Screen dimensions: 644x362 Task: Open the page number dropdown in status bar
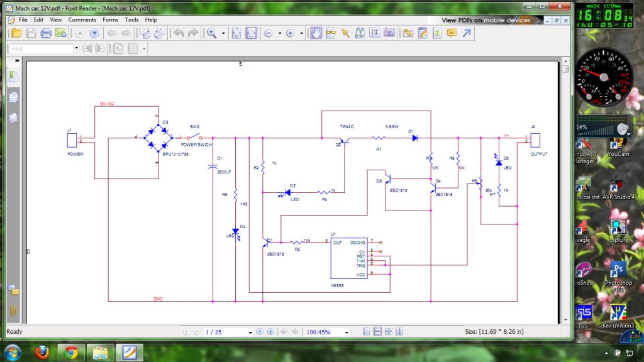[250, 332]
